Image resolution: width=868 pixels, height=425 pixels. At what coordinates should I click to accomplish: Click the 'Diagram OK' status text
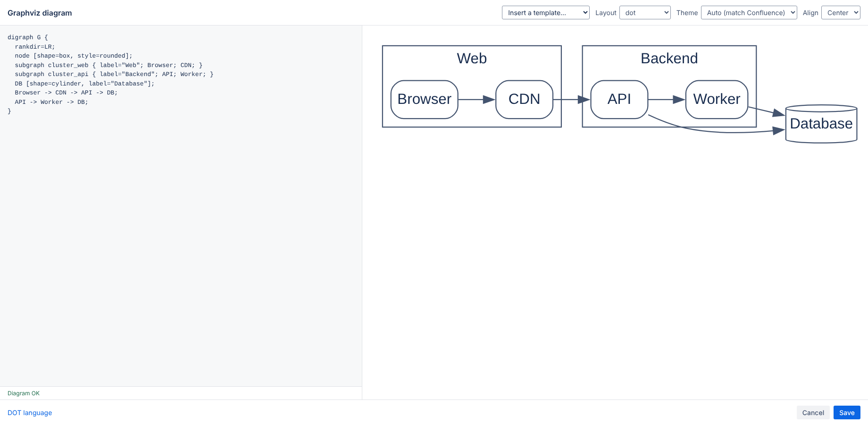[24, 393]
